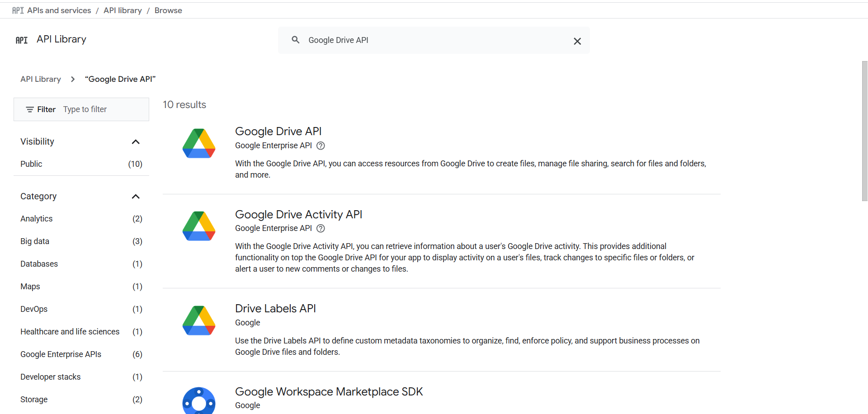Open the Google Drive Activity API result
Screen dimensions: 868x414
298,214
